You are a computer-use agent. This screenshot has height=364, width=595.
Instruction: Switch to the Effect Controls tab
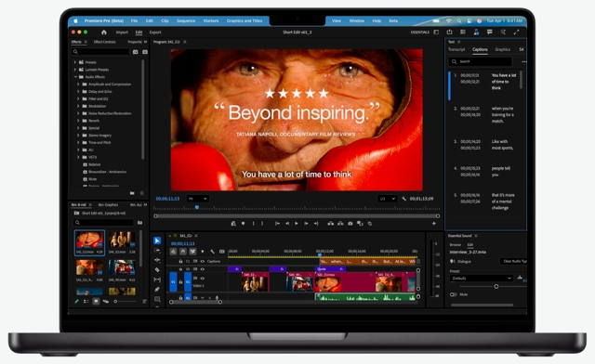[x=104, y=42]
